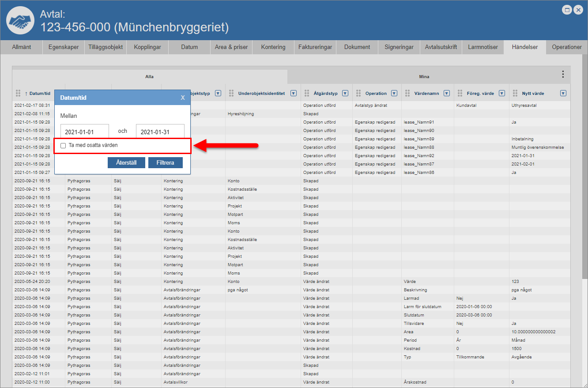Open Underobjektsidentitet column filter dropdown

[293, 93]
